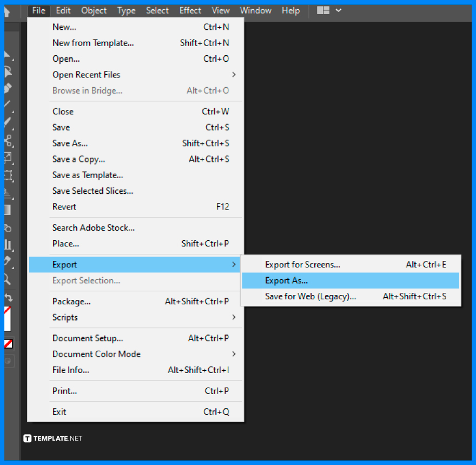Open the Window menu

click(x=255, y=10)
